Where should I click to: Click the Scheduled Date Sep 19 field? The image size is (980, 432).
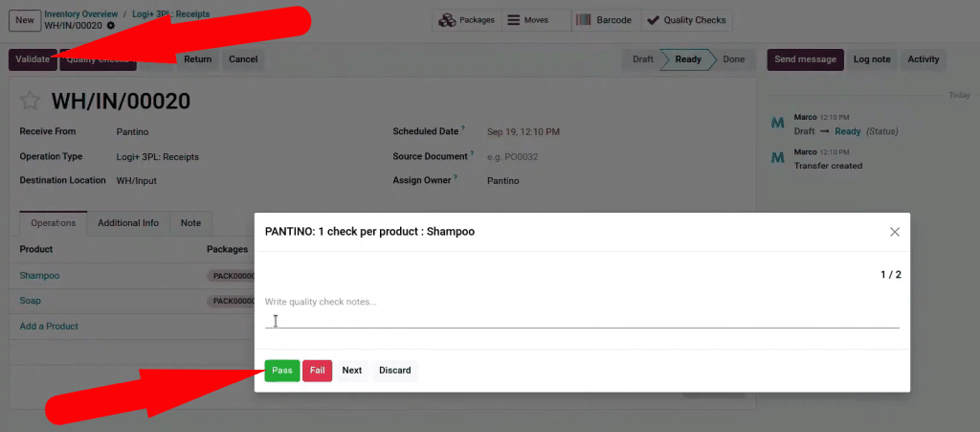click(x=523, y=132)
